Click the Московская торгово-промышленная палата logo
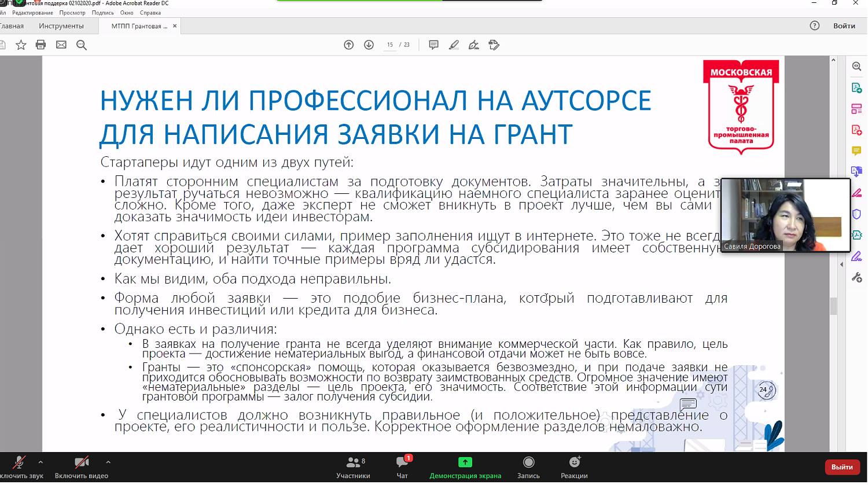868x485 pixels. pos(741,108)
